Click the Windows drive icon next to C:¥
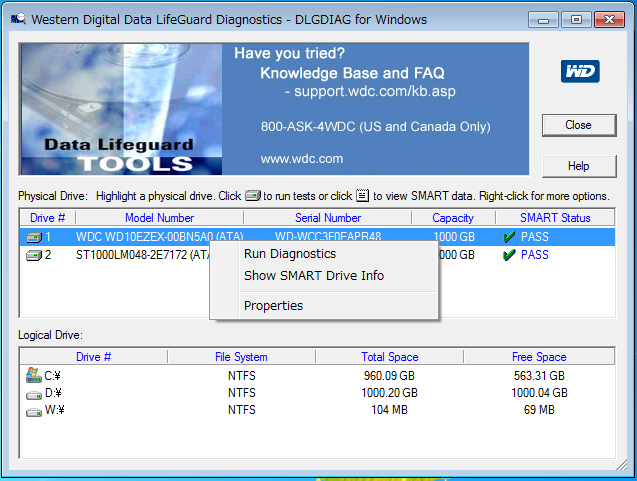This screenshot has width=637, height=481. 34,375
